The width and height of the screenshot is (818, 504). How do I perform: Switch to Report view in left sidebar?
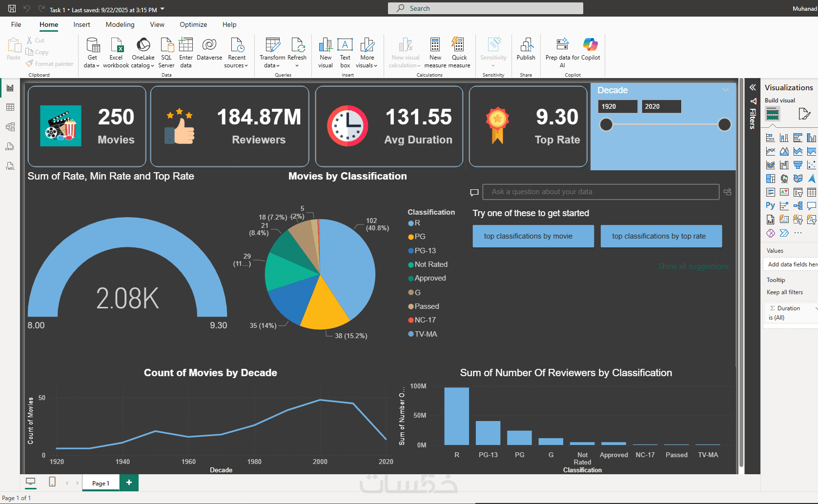[x=10, y=88]
